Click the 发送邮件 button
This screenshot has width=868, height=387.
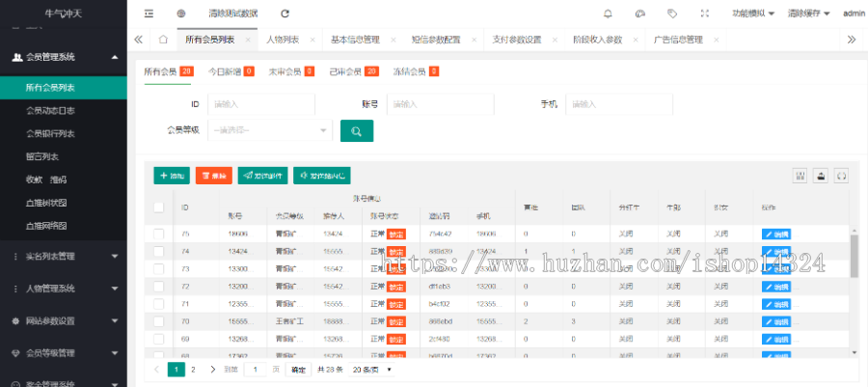tap(263, 176)
